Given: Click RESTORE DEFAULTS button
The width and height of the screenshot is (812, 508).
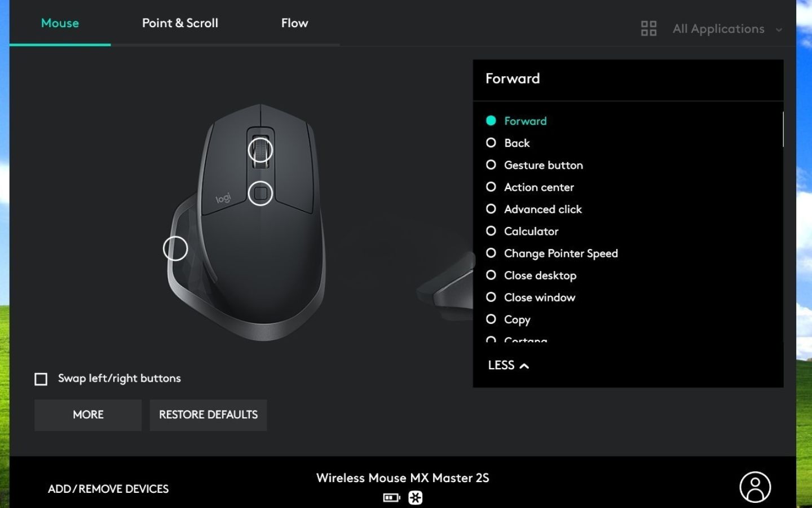Looking at the screenshot, I should tap(208, 415).
